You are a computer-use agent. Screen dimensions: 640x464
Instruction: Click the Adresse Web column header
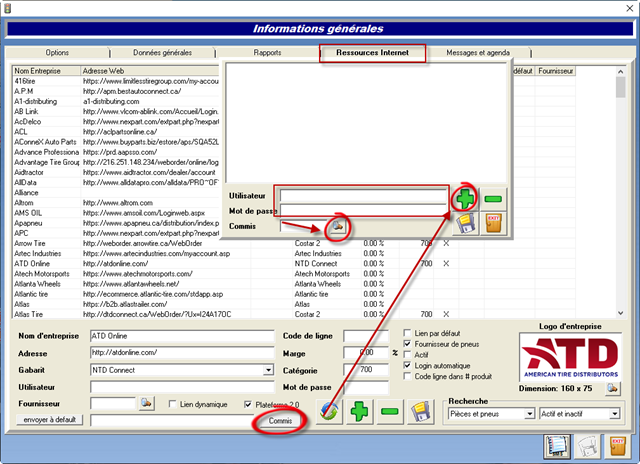pos(150,71)
